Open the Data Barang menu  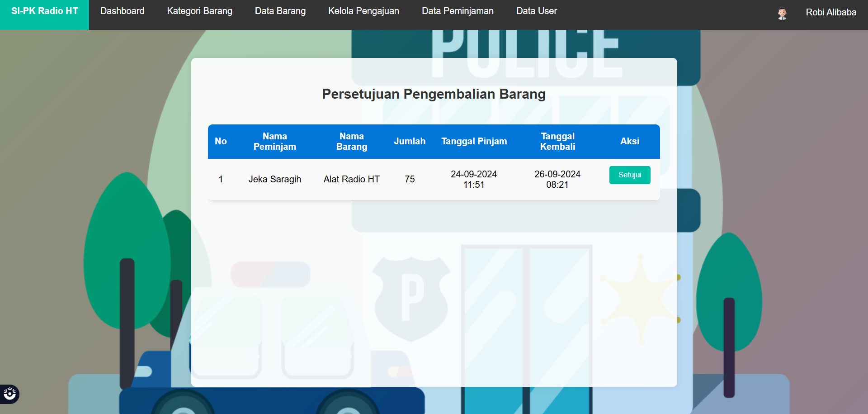tap(280, 11)
